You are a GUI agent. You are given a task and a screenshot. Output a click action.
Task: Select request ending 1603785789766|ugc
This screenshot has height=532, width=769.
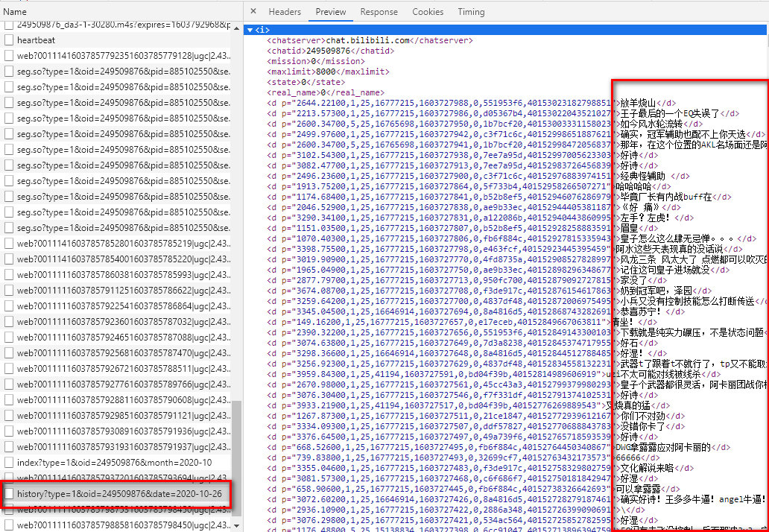click(x=117, y=384)
